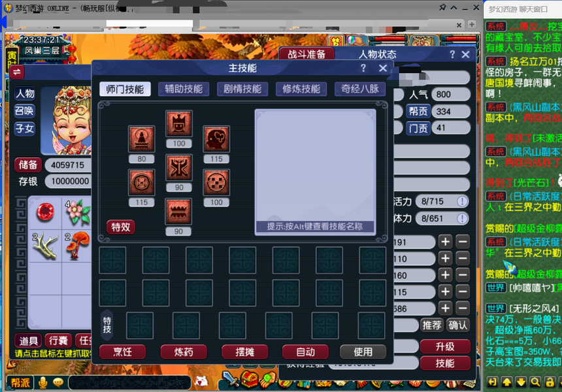This screenshot has width=562, height=392.
Task: Switch to 辅助技能 tab
Action: click(184, 90)
